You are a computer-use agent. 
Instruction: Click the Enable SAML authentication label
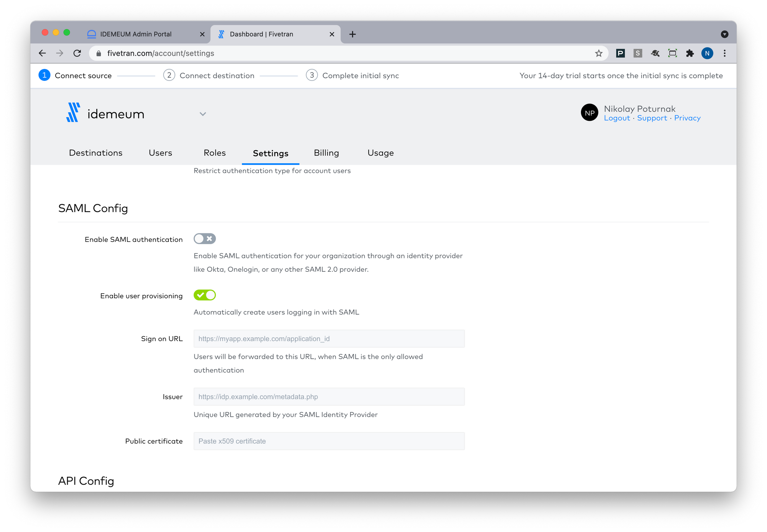[133, 240]
